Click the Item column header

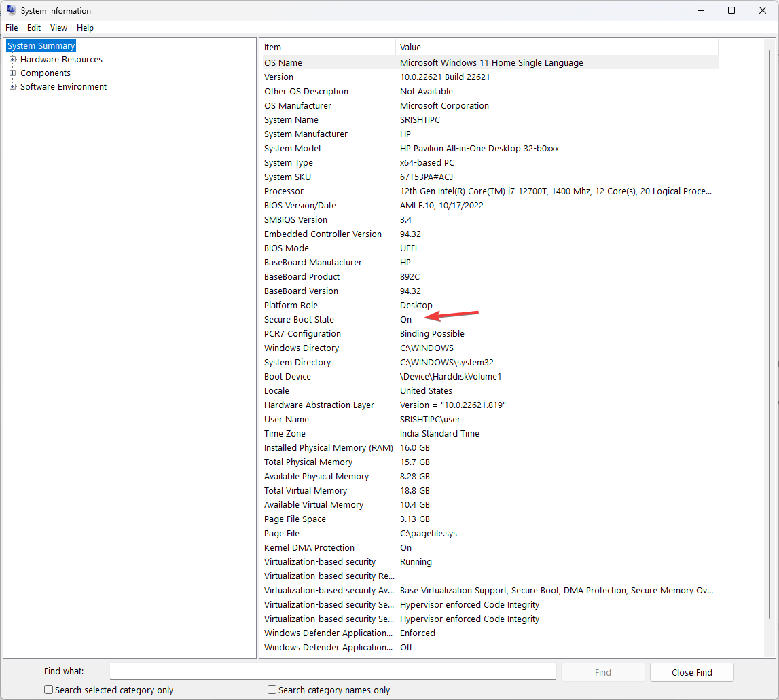coord(328,48)
